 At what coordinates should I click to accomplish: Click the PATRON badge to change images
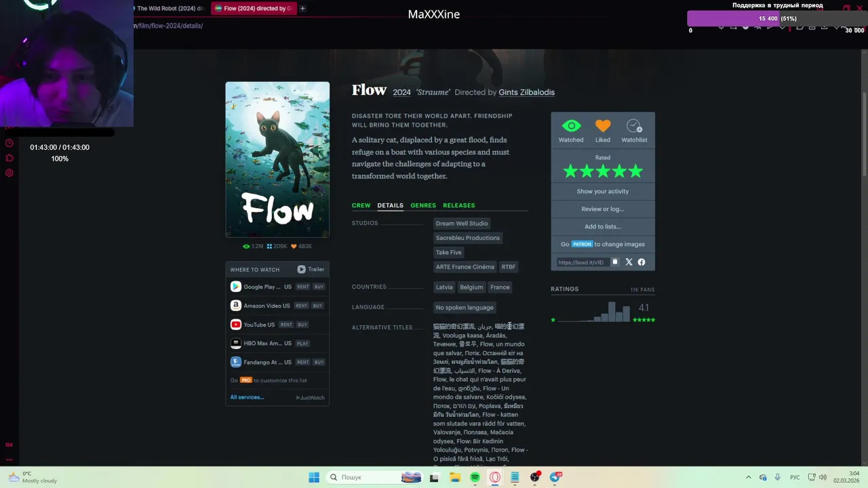pyautogui.click(x=582, y=244)
